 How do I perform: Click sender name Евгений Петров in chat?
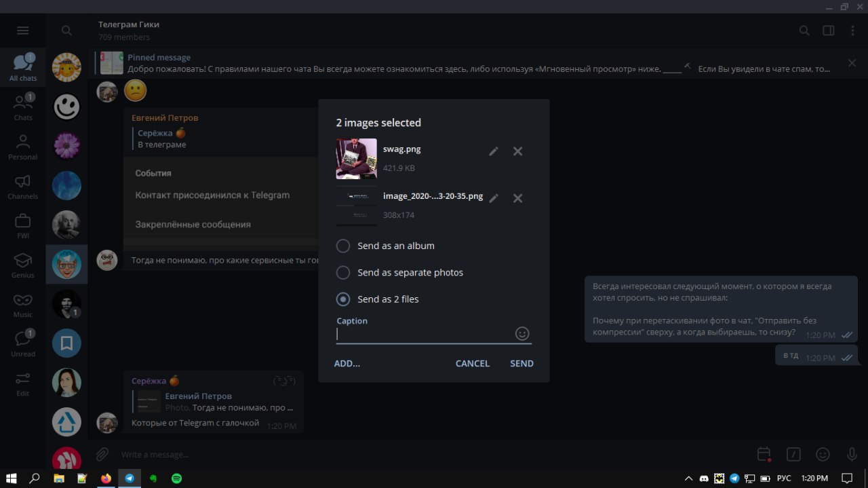(x=165, y=117)
